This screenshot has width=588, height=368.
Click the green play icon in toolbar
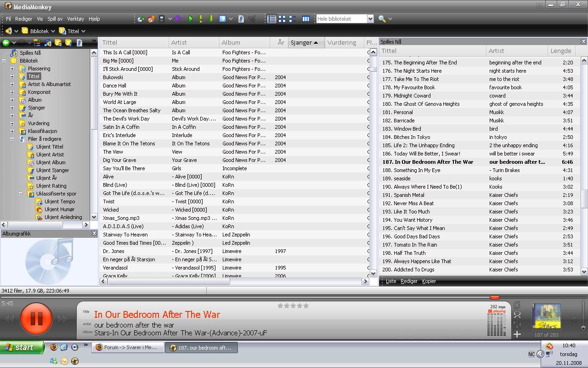coord(191,19)
